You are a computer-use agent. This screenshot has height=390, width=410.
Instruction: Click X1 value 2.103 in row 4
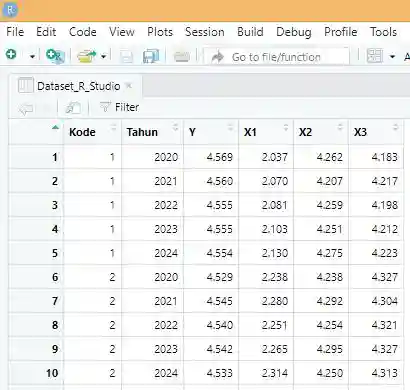click(274, 229)
